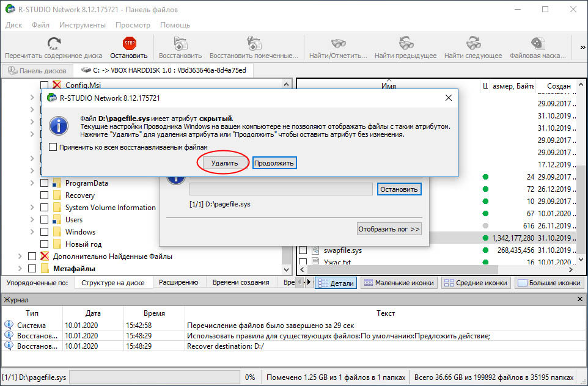
Task: Open the Файл menu
Action: coord(40,25)
